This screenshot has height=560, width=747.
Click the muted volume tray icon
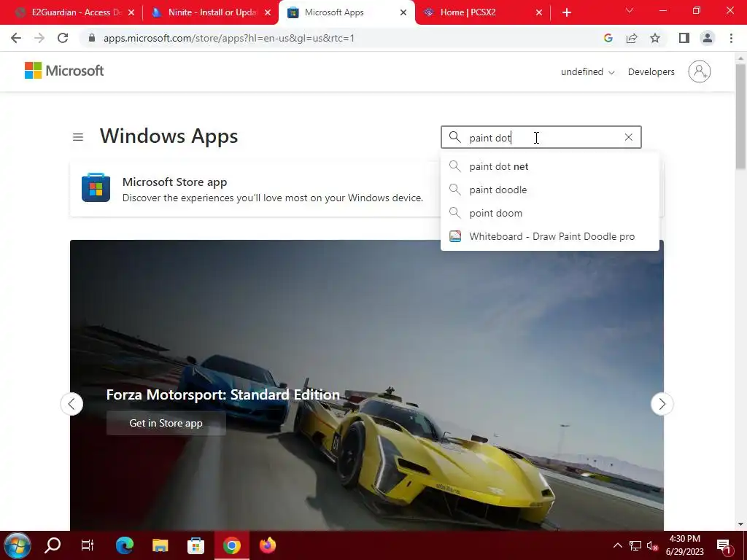[x=652, y=545]
